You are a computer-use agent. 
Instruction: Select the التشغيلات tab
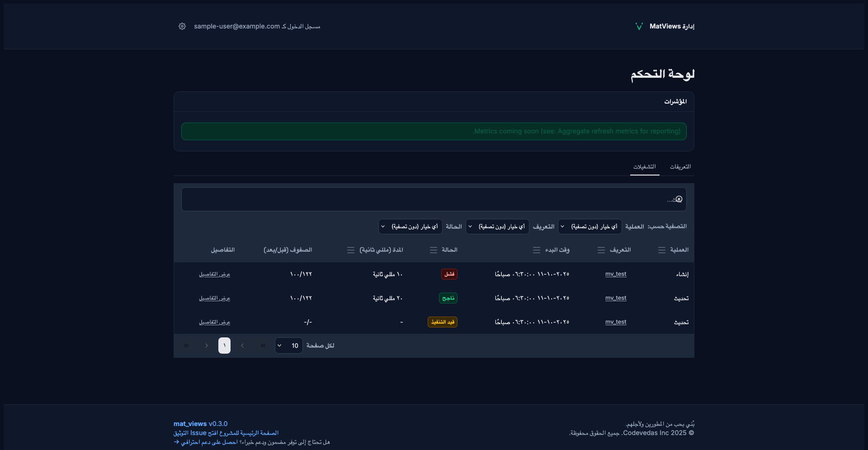pyautogui.click(x=644, y=167)
